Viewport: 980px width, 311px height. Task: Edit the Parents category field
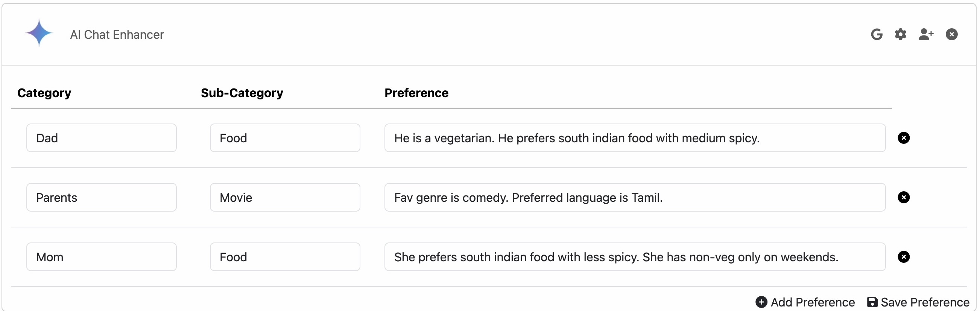102,197
